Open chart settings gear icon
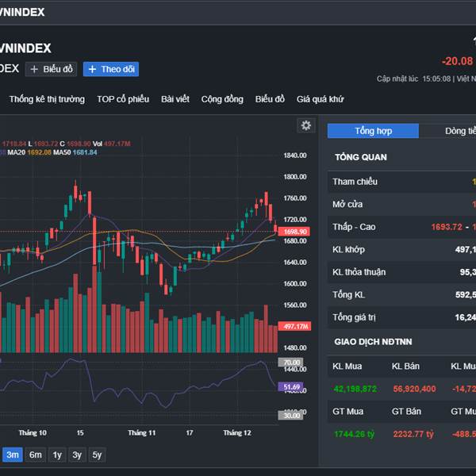 tap(306, 125)
